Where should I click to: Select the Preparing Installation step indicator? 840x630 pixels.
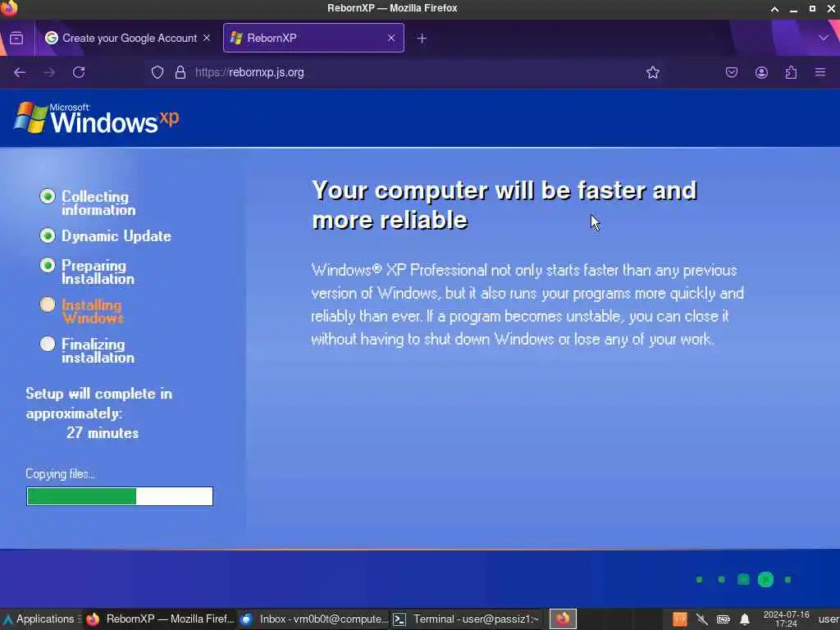[x=47, y=265]
